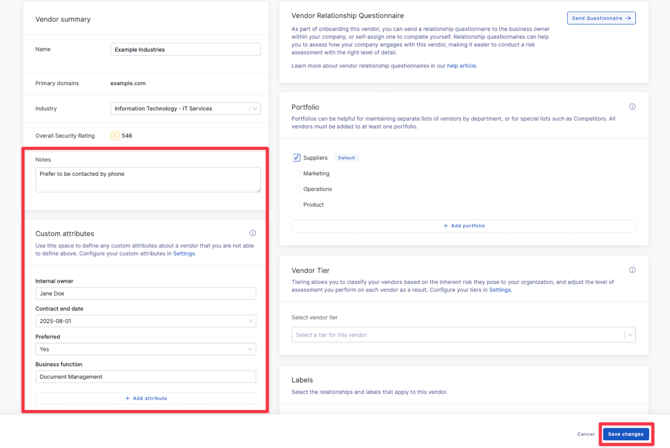This screenshot has height=448, width=670.
Task: Cancel editing the vendor
Action: pyautogui.click(x=585, y=434)
